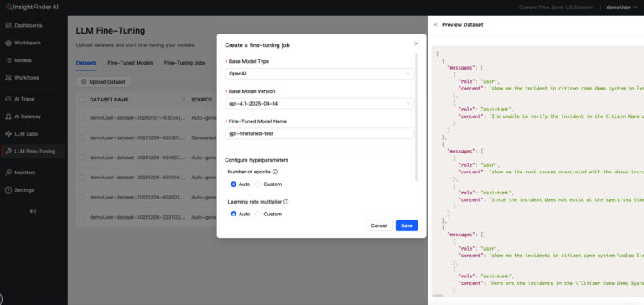Click info icon beside Learning rate multiplier
This screenshot has width=644, height=305.
pos(286,202)
